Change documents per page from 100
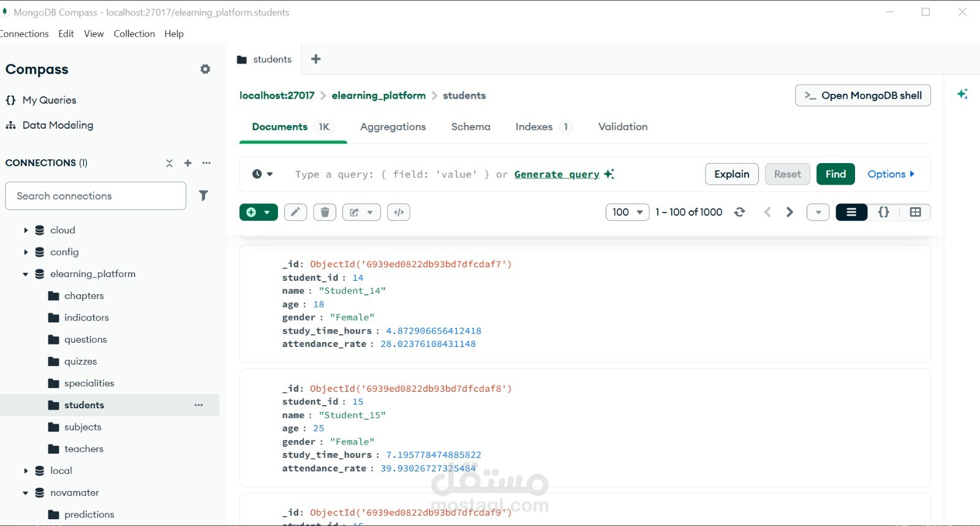This screenshot has height=526, width=980. 627,212
